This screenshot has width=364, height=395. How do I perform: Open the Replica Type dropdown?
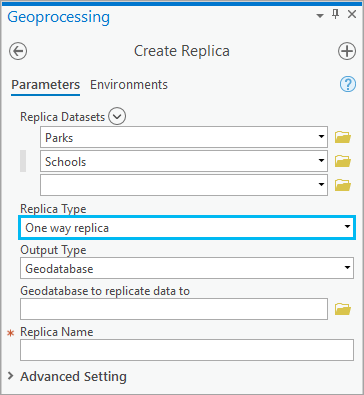pyautogui.click(x=187, y=227)
